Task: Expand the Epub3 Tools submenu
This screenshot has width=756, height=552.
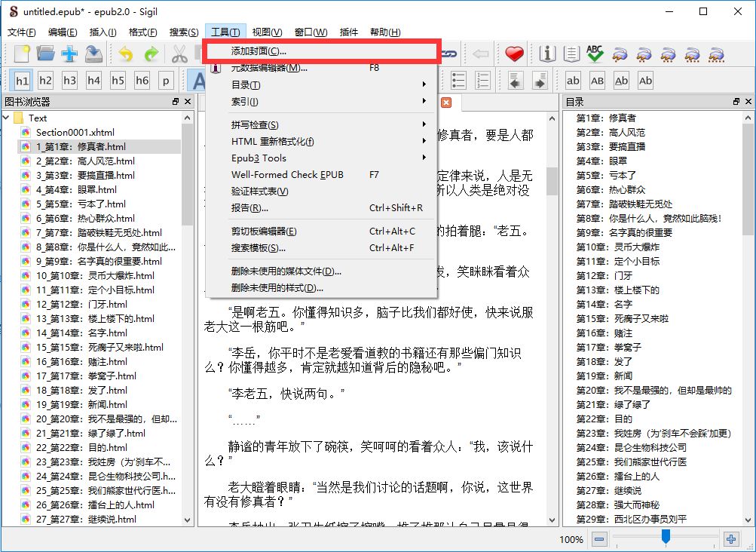Action: tap(320, 158)
